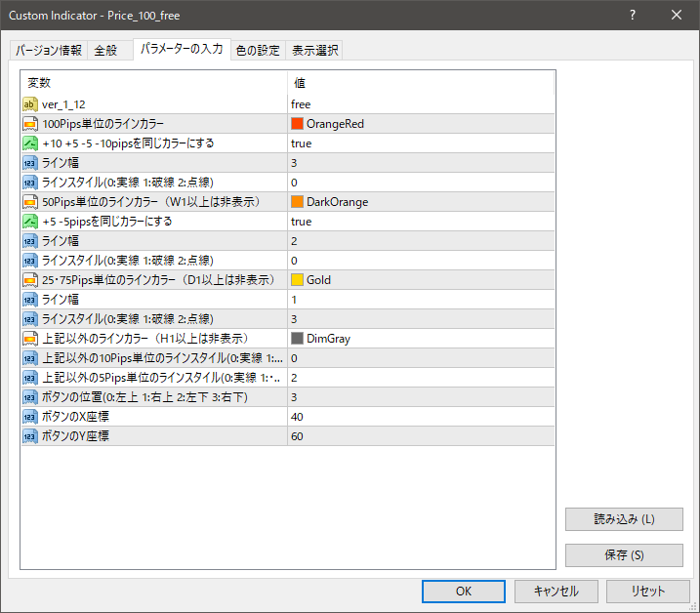Click the color icon beside 100Pips単位のラインカラー

pyautogui.click(x=29, y=123)
